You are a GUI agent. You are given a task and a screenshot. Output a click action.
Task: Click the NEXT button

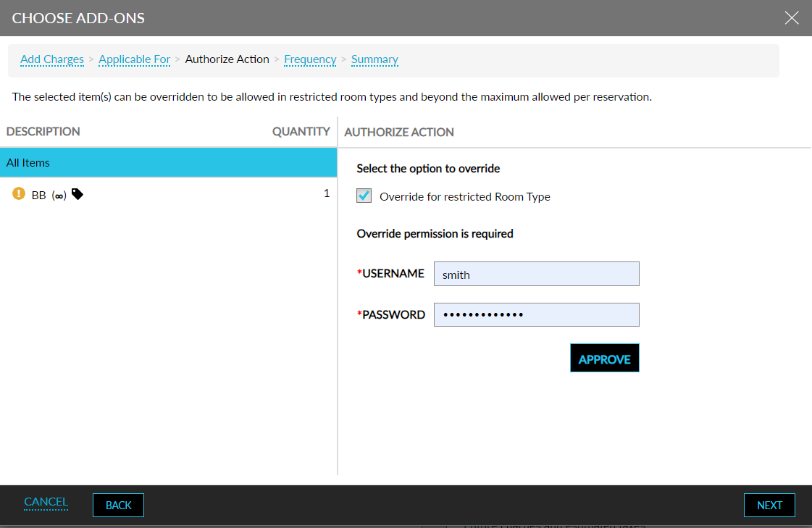pyautogui.click(x=769, y=505)
